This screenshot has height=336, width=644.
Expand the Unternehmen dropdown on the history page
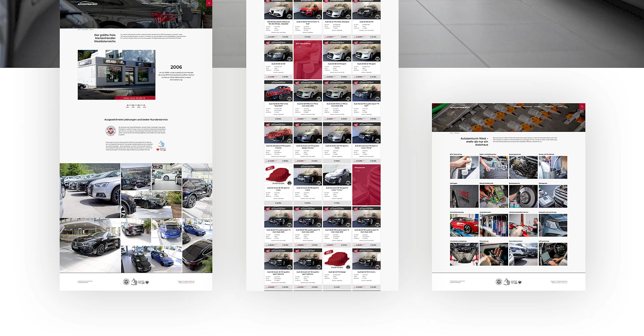point(177,3)
